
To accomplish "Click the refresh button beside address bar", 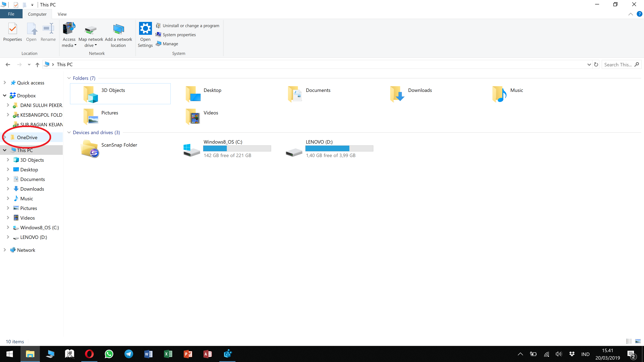I will click(x=596, y=64).
